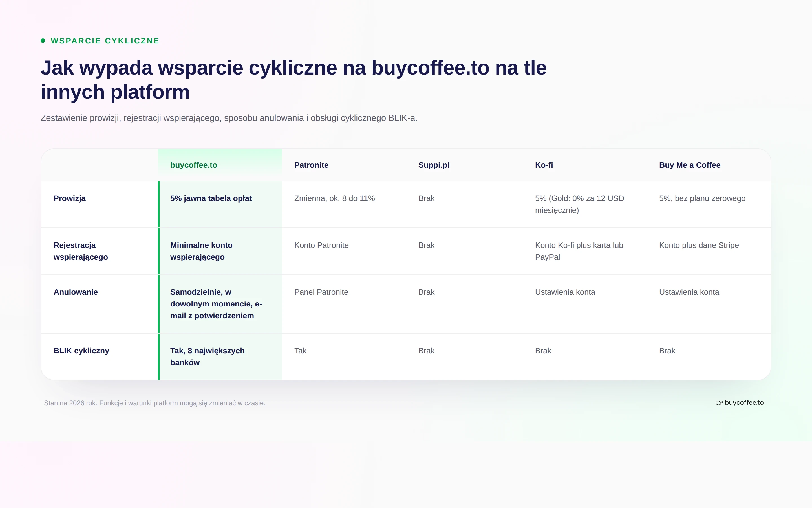Select the 'BLIK cykliczny' row label
The width and height of the screenshot is (812, 508).
pos(81,351)
